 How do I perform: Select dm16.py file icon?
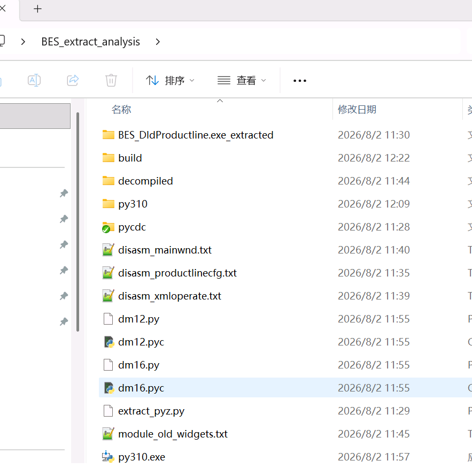pyautogui.click(x=109, y=365)
